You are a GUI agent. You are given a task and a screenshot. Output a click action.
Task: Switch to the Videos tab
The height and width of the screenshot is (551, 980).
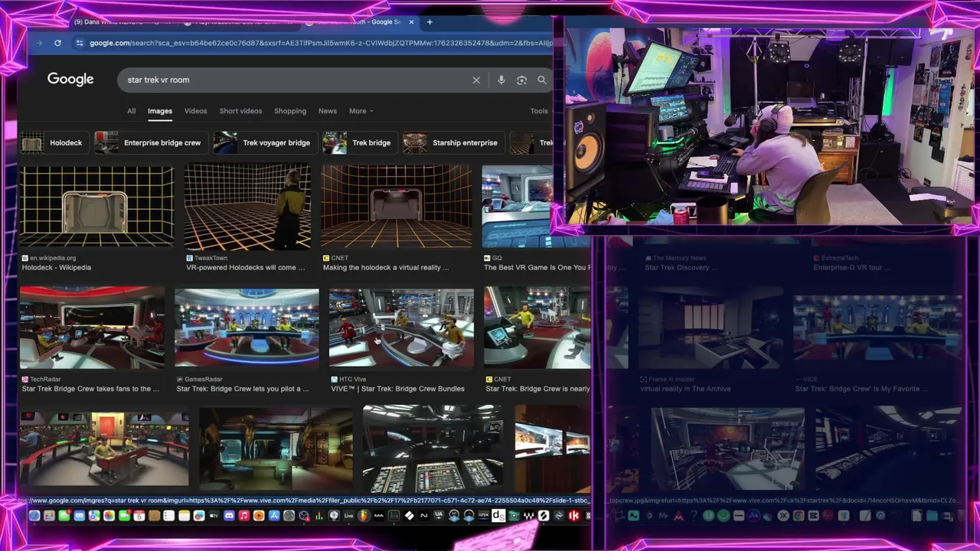(195, 111)
